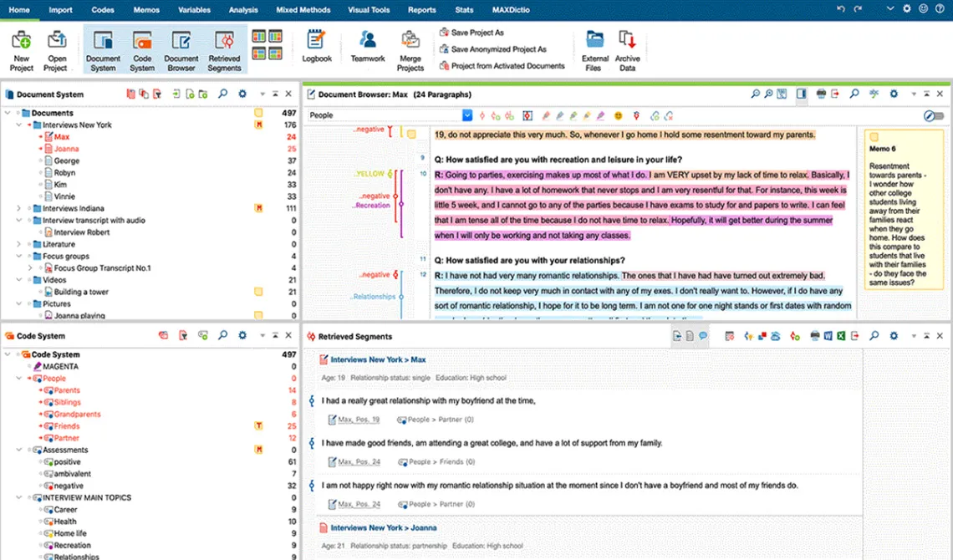The image size is (953, 560).
Task: Toggle the Document Browser window button
Action: click(x=181, y=51)
